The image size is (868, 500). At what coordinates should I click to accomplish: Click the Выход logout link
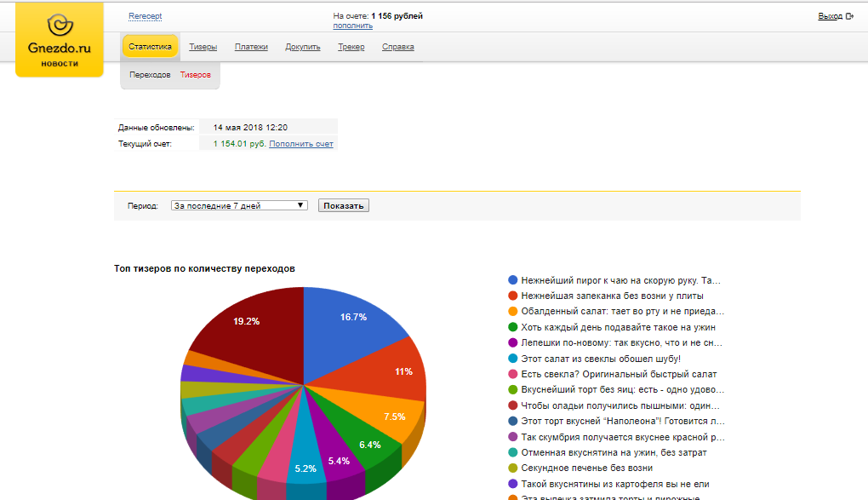pos(830,16)
